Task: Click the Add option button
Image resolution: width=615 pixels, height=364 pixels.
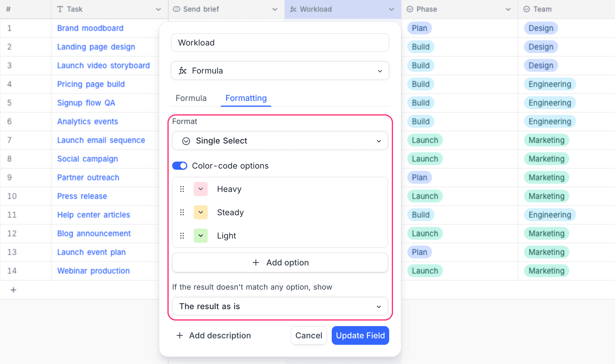Action: (280, 262)
